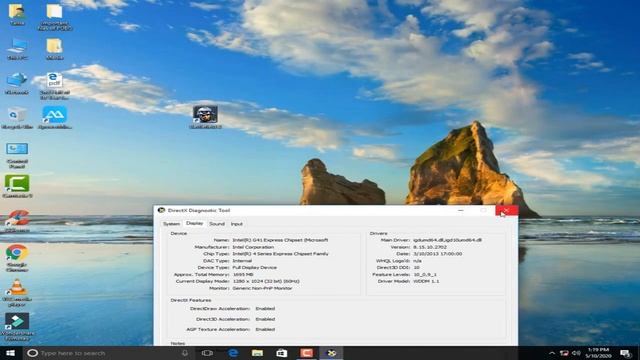The height and width of the screenshot is (360, 640).
Task: Open the blue Apowersoft desktop shortcut
Action: pos(54,118)
